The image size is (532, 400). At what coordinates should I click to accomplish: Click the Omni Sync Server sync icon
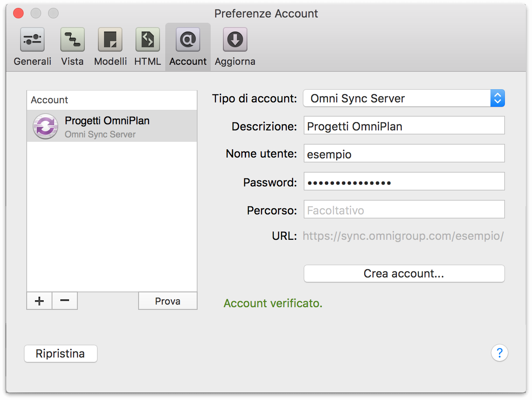tap(45, 127)
